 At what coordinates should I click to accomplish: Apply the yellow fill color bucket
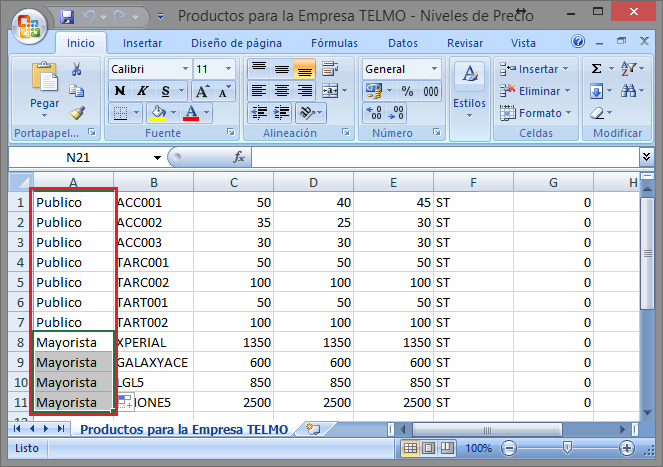(158, 113)
